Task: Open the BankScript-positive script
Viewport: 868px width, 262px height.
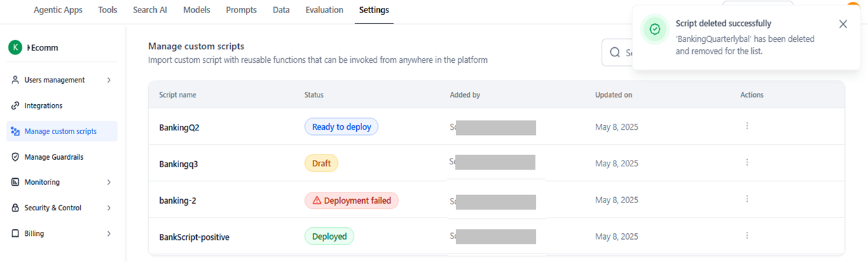Action: click(194, 237)
